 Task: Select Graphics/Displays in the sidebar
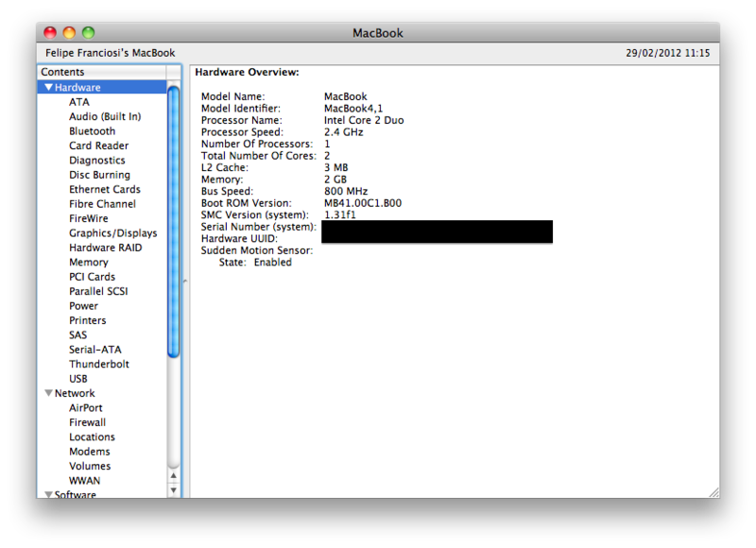pyautogui.click(x=112, y=233)
